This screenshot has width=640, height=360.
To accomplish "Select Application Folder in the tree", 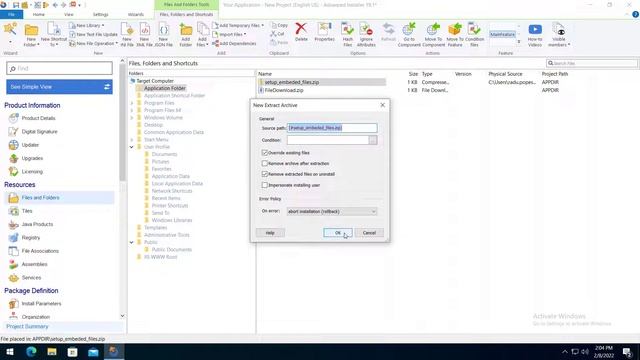I will pos(164,88).
